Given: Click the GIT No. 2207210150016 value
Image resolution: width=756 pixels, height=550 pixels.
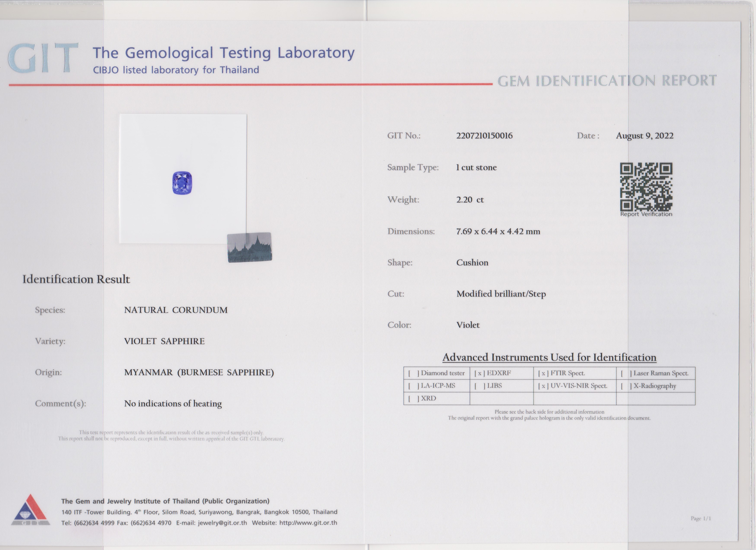Looking at the screenshot, I should [484, 136].
